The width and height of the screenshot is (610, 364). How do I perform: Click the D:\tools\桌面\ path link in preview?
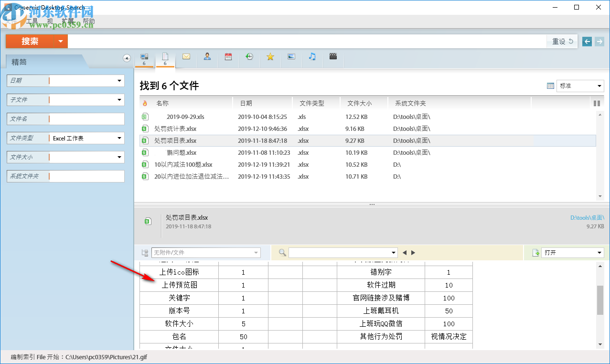click(589, 217)
